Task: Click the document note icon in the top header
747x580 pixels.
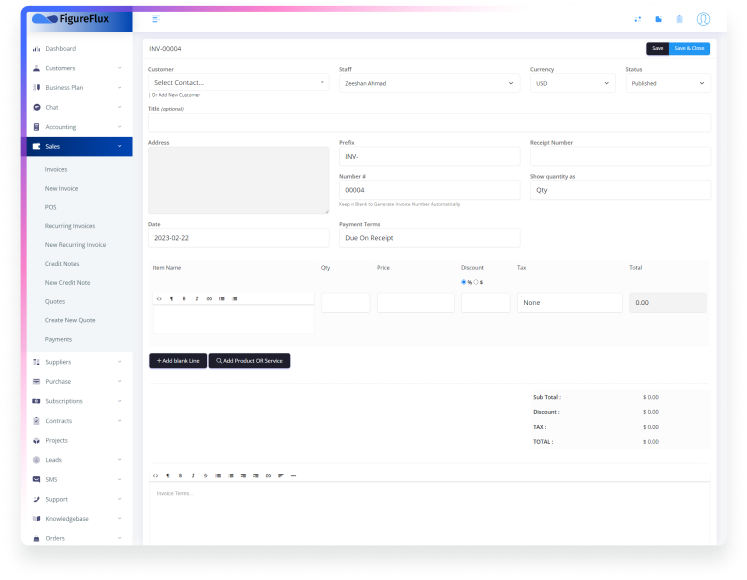Action: 658,19
